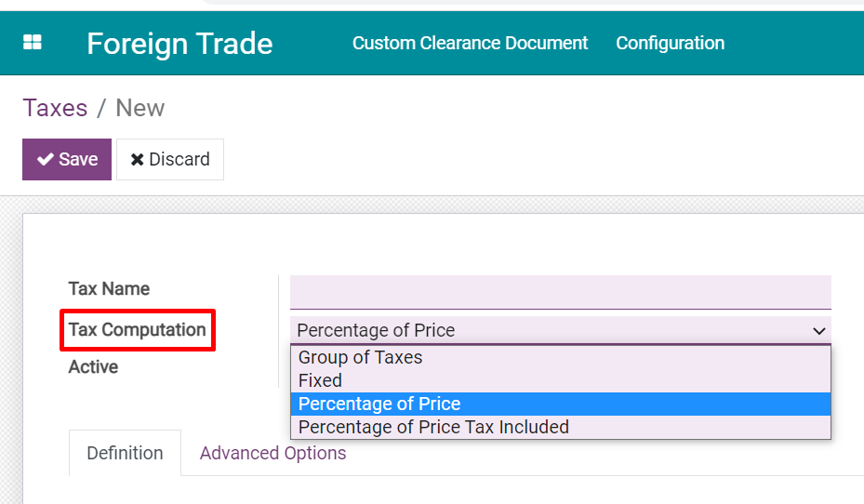Click the Foreign Trade app title
864x504 pixels.
click(179, 44)
